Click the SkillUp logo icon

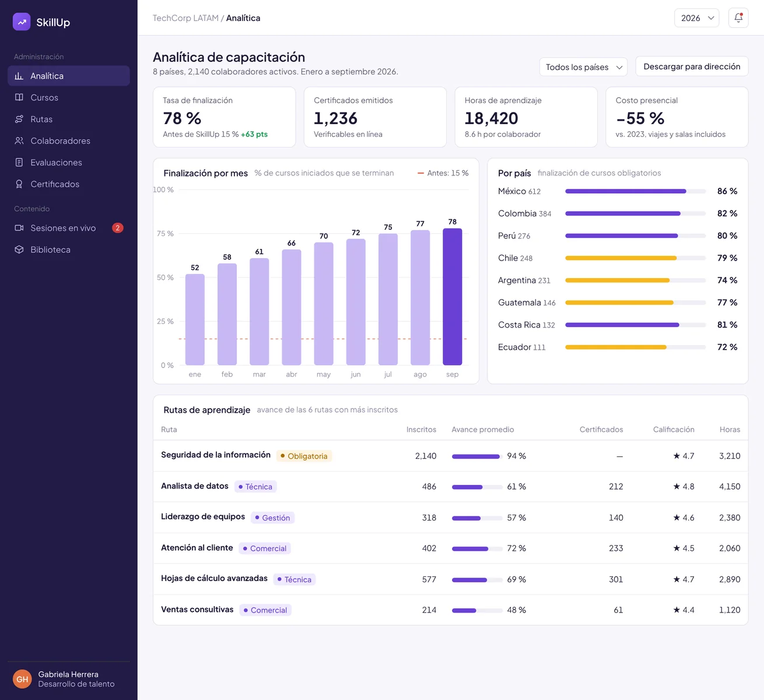coord(22,22)
